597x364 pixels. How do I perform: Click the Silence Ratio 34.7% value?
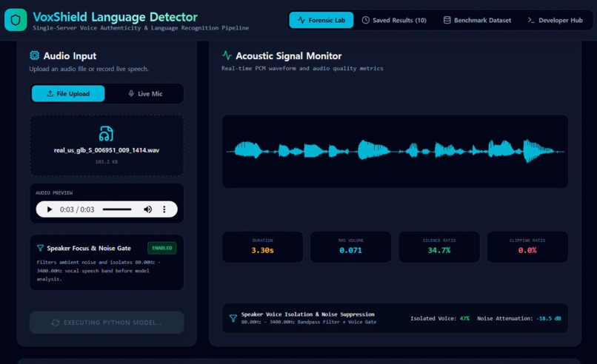[x=439, y=250]
